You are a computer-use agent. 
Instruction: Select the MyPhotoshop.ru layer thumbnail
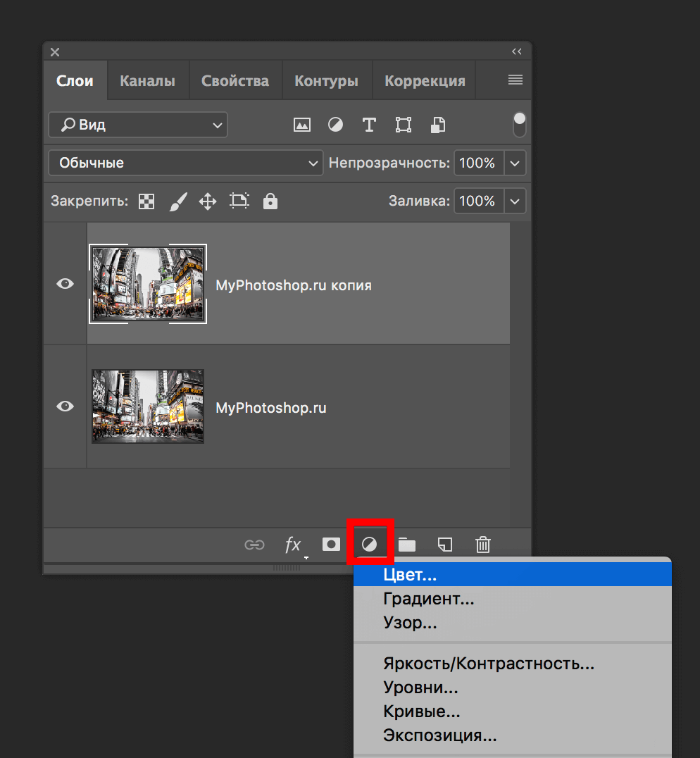(148, 406)
